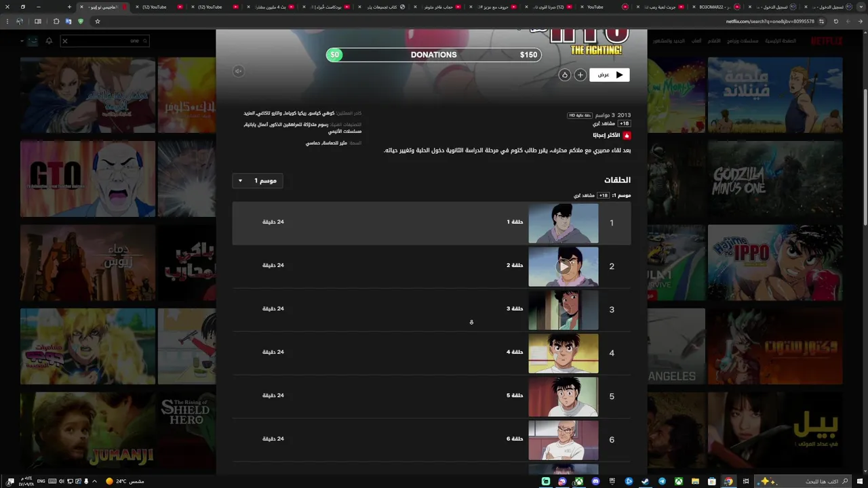Click the Netflix logo
Image resolution: width=868 pixels, height=488 pixels.
[827, 41]
